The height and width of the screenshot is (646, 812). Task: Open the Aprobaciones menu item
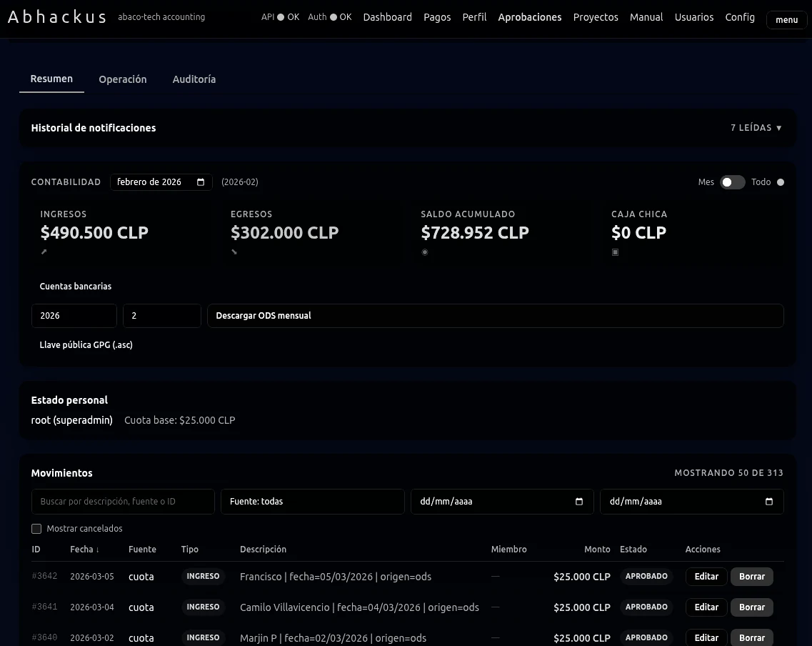(x=529, y=17)
